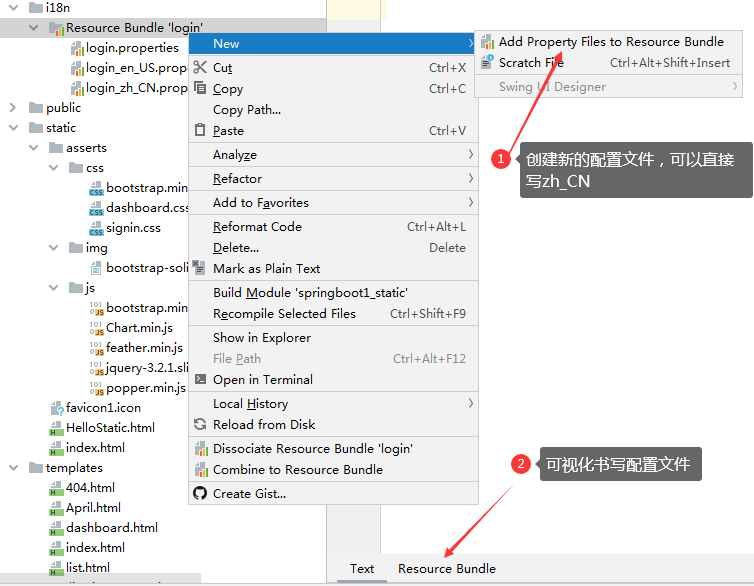Click the Add Property Files icon
The image size is (754, 586).
pyautogui.click(x=487, y=42)
